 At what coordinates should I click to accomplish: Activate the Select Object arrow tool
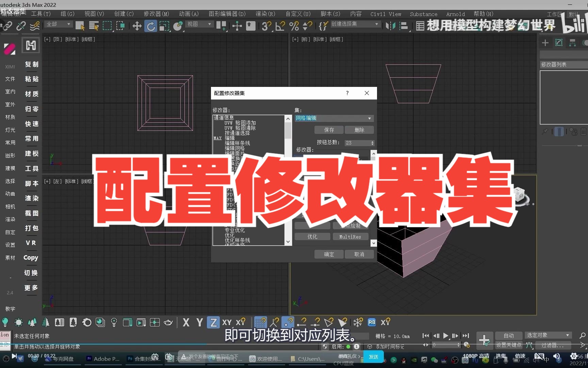pyautogui.click(x=81, y=26)
